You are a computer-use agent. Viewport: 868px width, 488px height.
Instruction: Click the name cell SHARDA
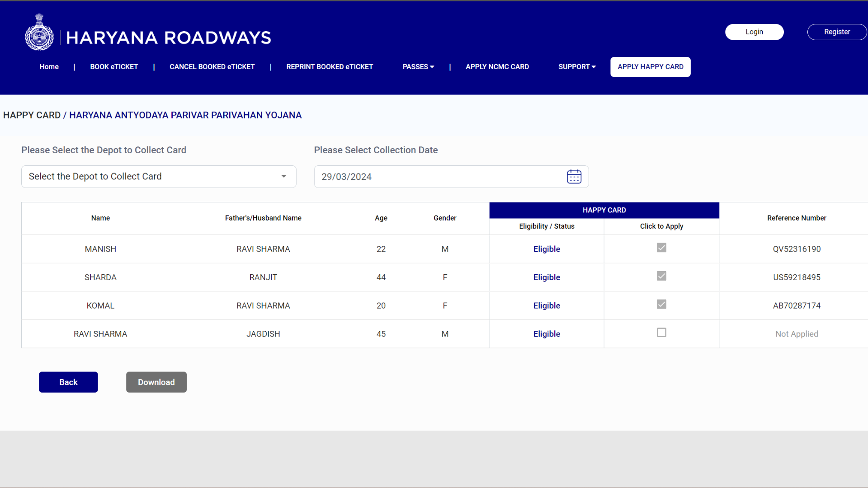(100, 277)
